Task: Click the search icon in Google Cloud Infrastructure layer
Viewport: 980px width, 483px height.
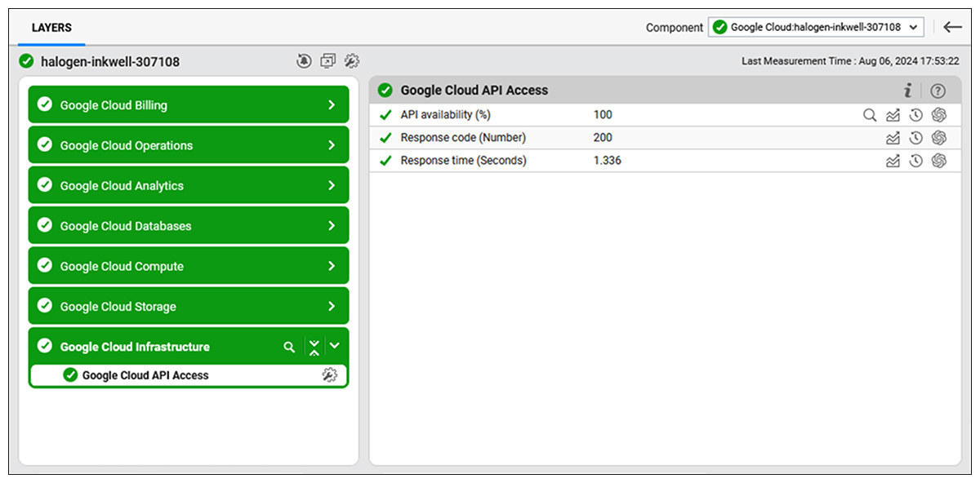Action: click(x=289, y=347)
